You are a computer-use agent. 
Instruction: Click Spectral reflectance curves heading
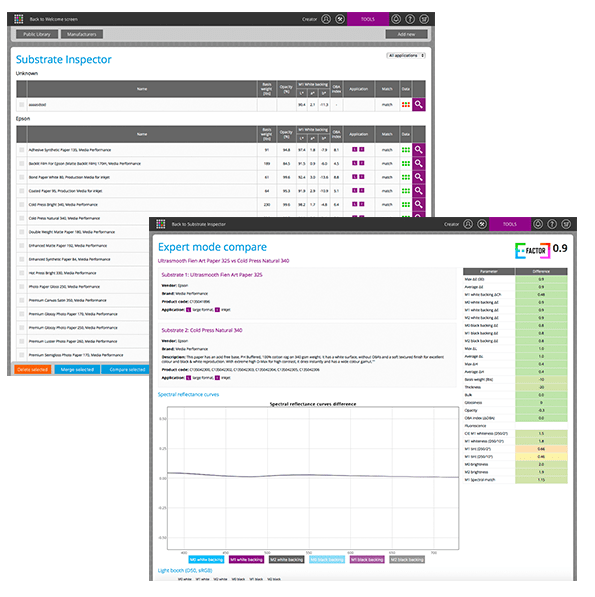tap(188, 394)
